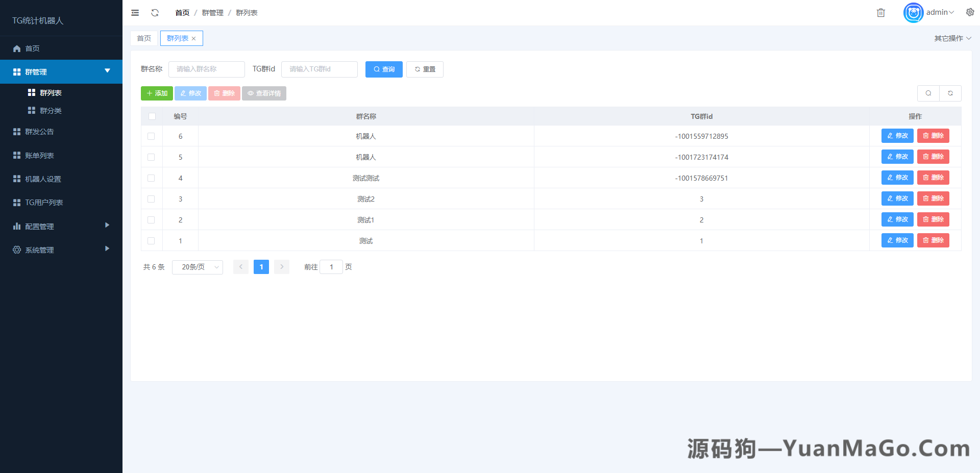This screenshot has width=980, height=473.
Task: Click the home icon next to 首页 in sidebar
Action: 17,48
